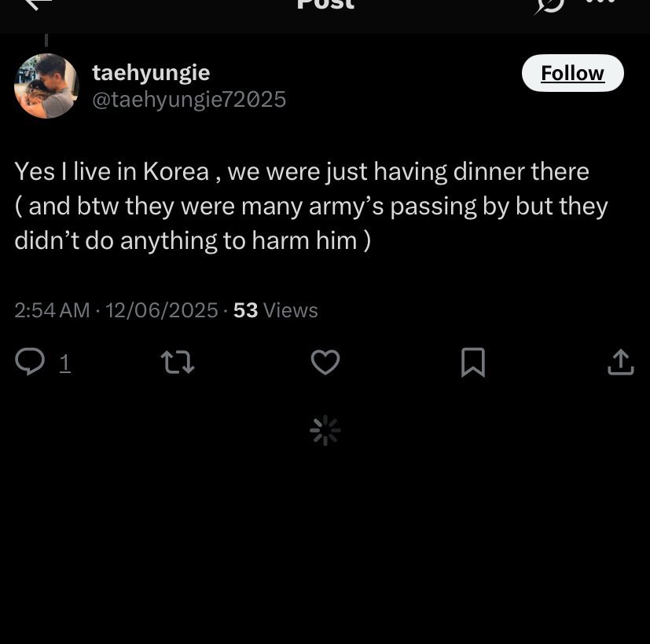The image size is (650, 644).
Task: Tap the share upload icon
Action: click(x=620, y=362)
